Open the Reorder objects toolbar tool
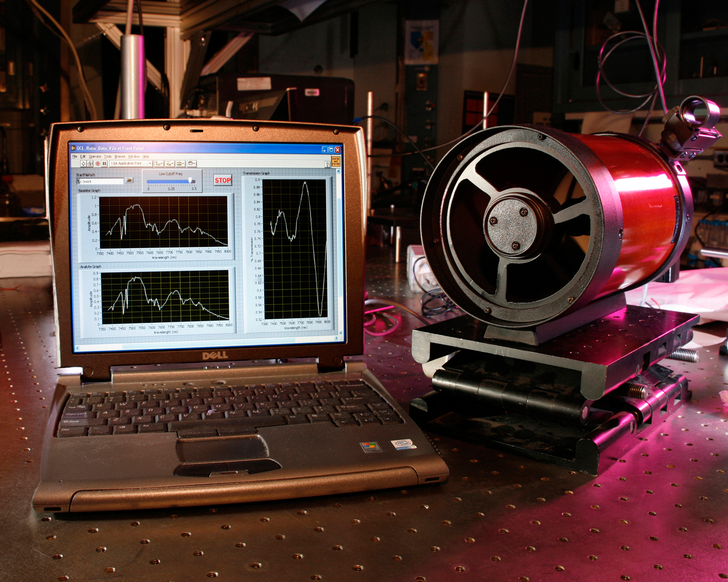Viewport: 728px width, 582px height. [x=192, y=164]
